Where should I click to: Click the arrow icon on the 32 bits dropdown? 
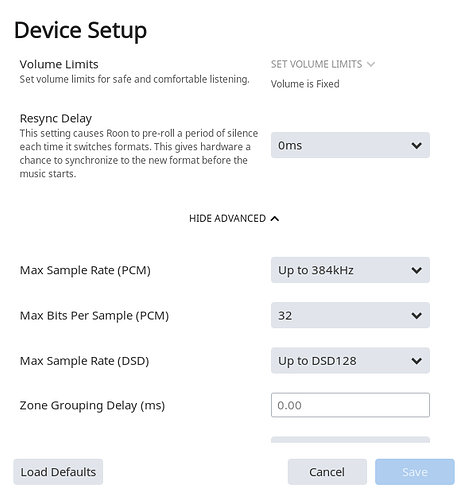point(416,315)
